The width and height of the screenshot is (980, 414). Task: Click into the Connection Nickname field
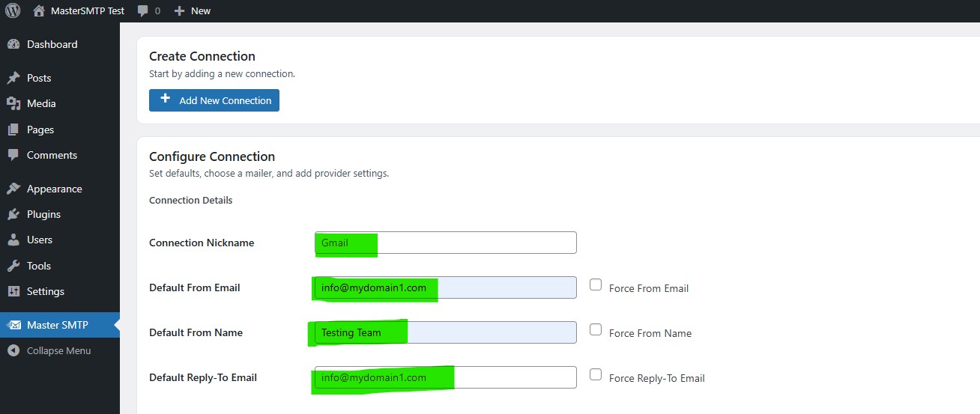445,243
